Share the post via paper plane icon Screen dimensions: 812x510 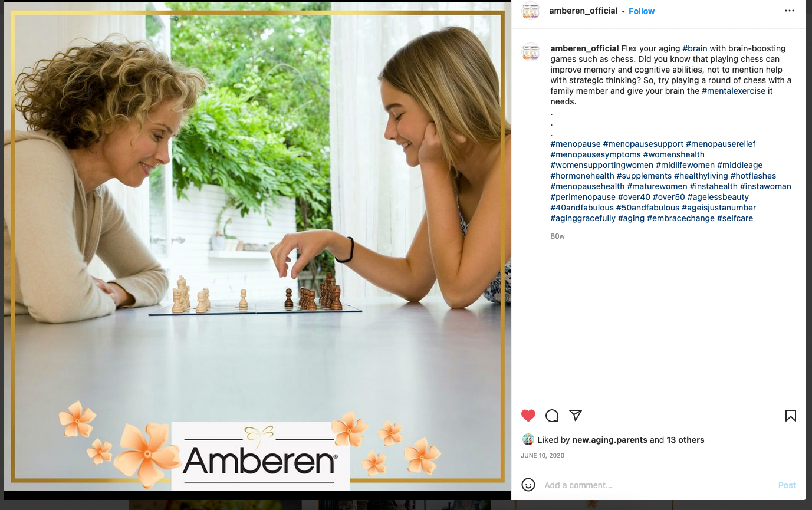point(576,415)
